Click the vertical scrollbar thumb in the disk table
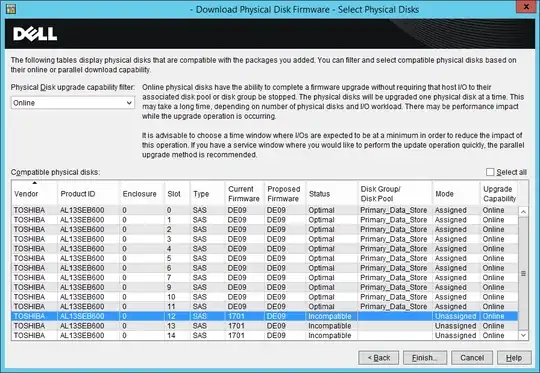This screenshot has height=373, width=540. click(x=523, y=273)
